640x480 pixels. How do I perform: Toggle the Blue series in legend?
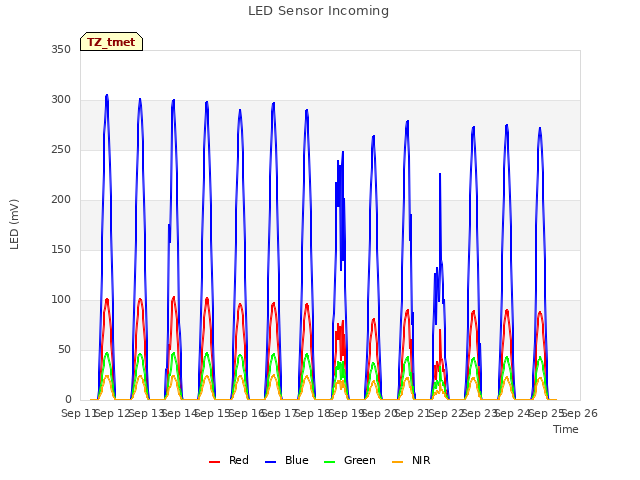287,460
